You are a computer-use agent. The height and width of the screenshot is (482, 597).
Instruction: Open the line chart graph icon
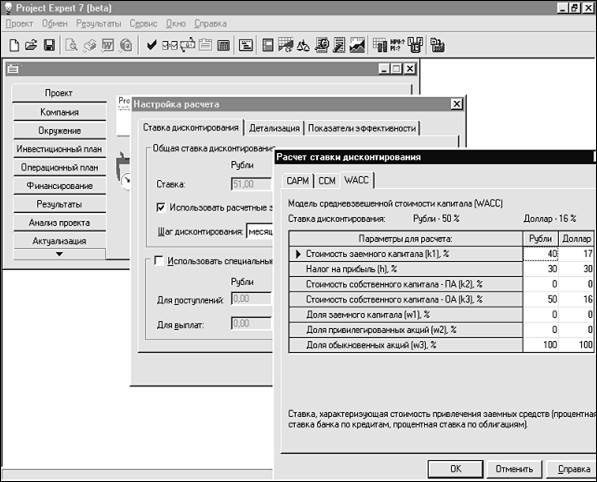click(x=357, y=45)
